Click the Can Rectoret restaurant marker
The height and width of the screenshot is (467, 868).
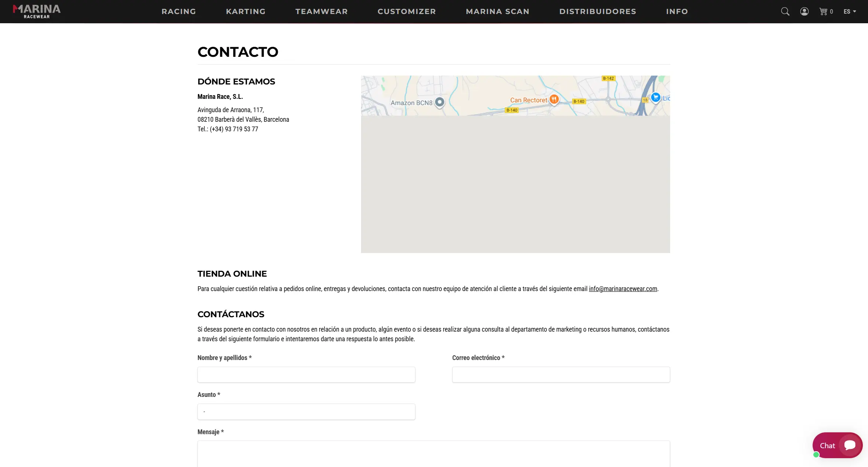[x=554, y=99]
